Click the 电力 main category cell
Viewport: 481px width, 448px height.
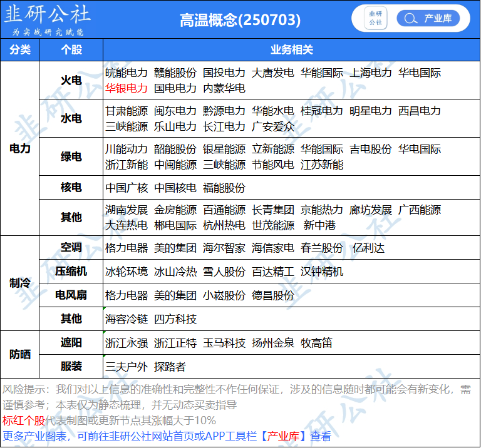20,148
